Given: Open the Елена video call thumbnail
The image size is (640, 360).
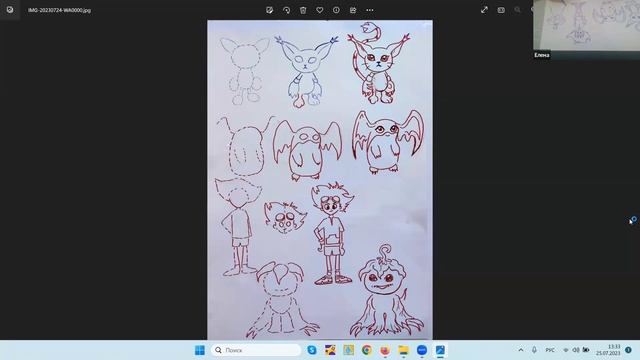Looking at the screenshot, I should click(x=587, y=29).
